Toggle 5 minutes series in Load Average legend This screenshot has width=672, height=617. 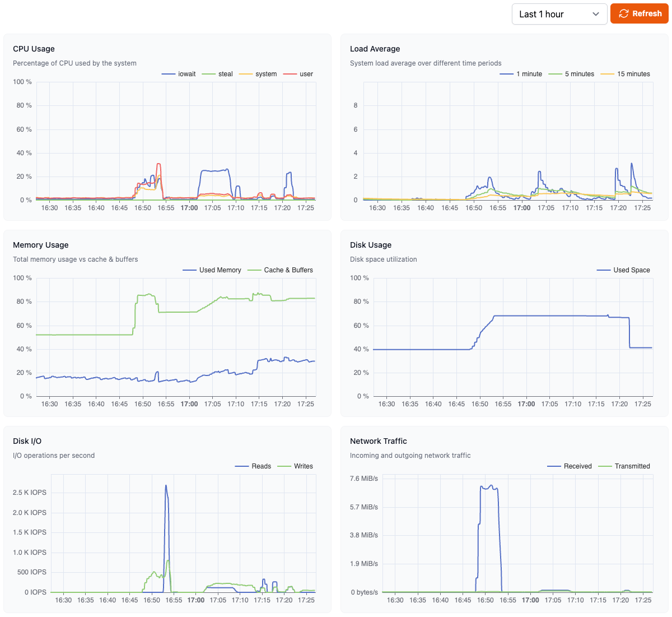571,74
